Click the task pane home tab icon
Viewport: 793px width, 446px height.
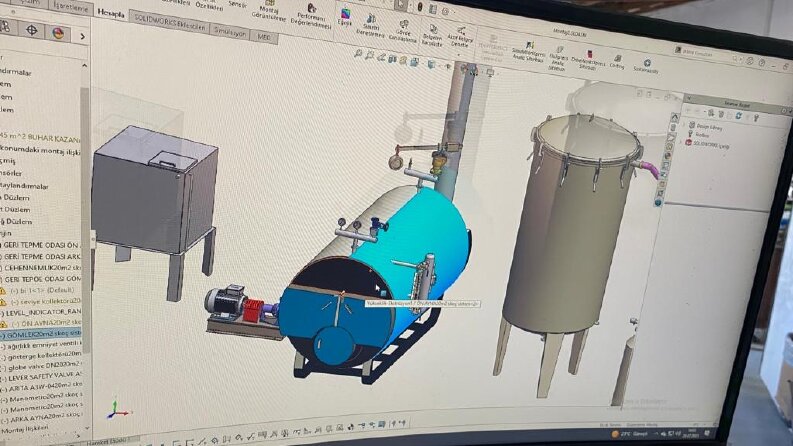675,117
